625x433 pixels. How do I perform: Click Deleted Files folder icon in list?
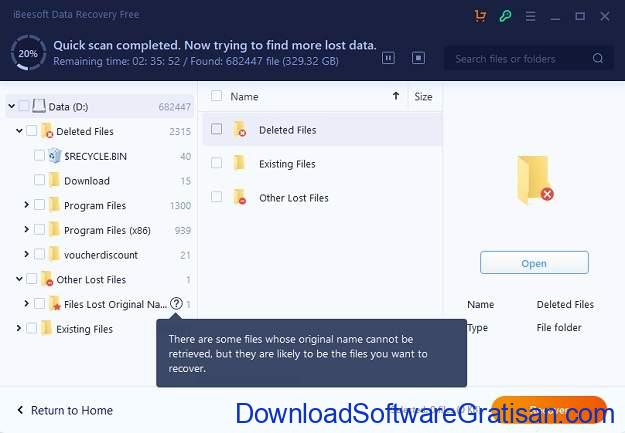tap(240, 129)
